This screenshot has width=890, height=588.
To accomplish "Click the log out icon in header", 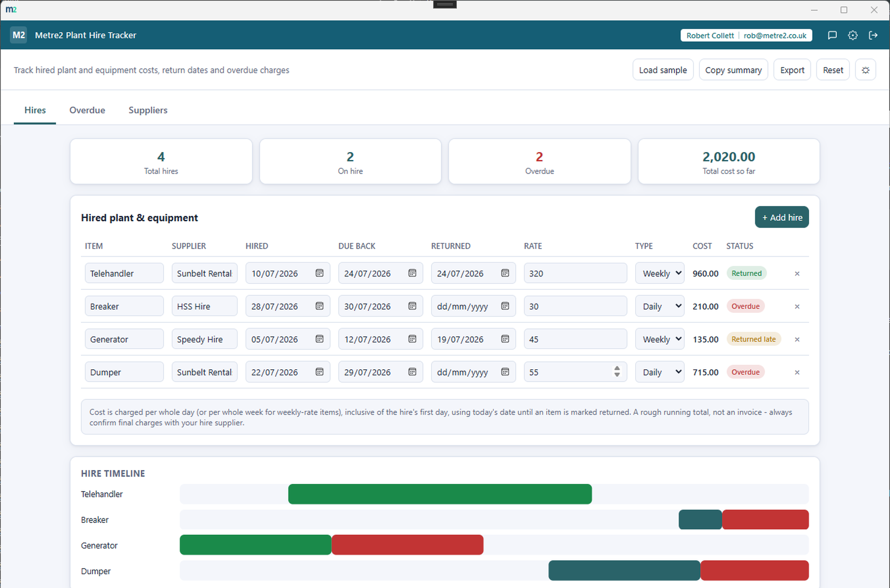I will (873, 35).
